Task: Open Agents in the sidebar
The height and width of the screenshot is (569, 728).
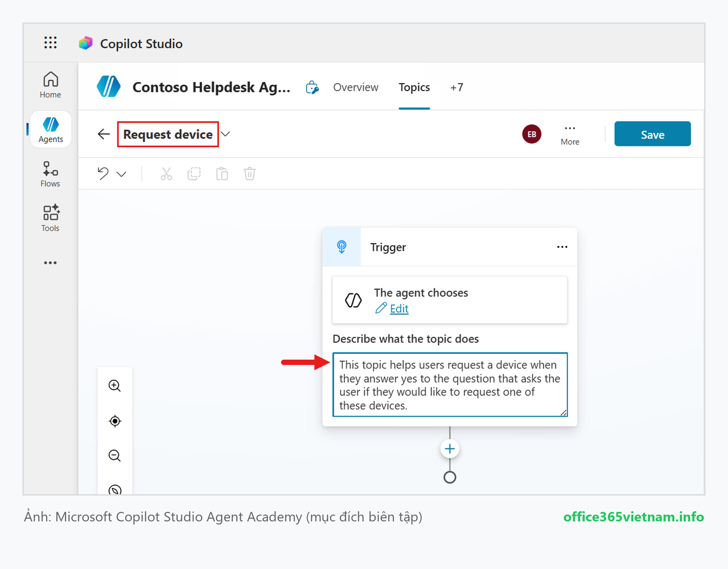Action: tap(50, 130)
